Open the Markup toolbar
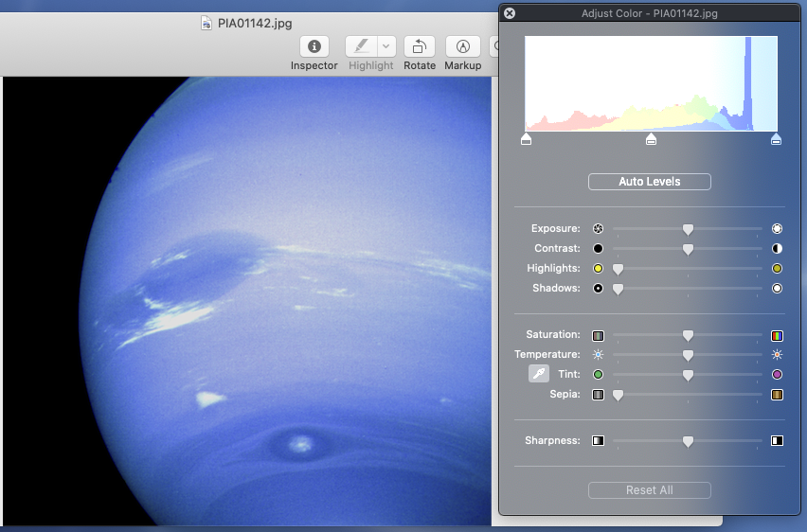The width and height of the screenshot is (807, 532). 462,46
